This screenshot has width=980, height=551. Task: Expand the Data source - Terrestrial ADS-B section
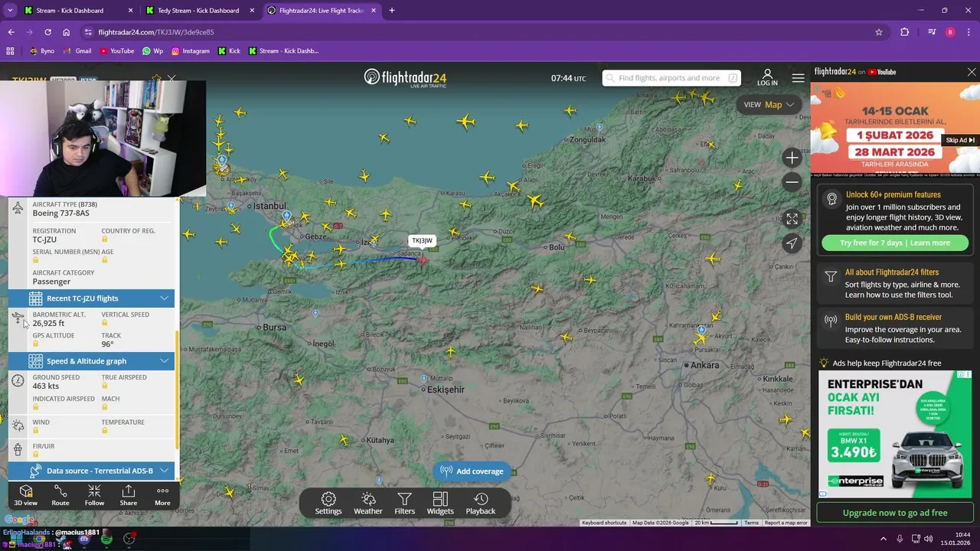pyautogui.click(x=91, y=471)
